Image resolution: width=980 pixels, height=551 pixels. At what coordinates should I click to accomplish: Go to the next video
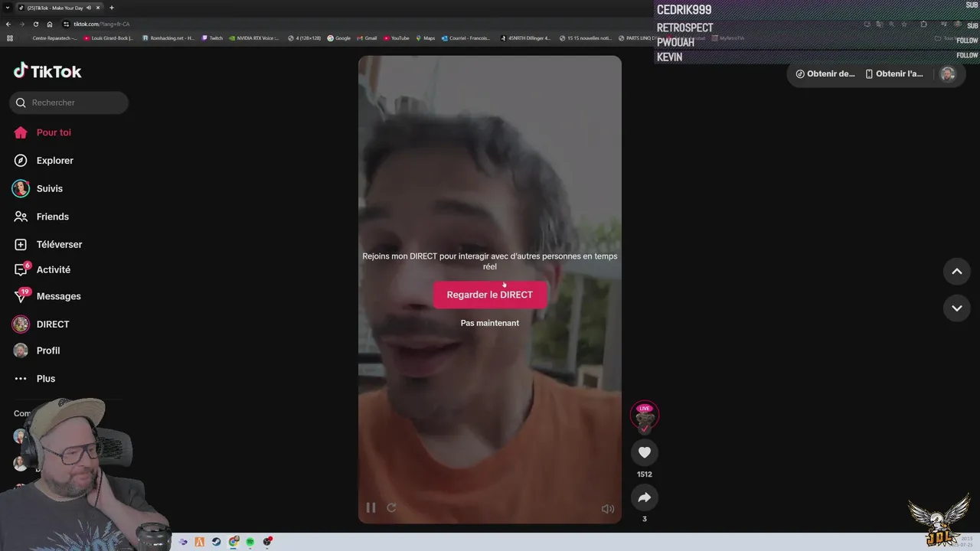click(957, 308)
